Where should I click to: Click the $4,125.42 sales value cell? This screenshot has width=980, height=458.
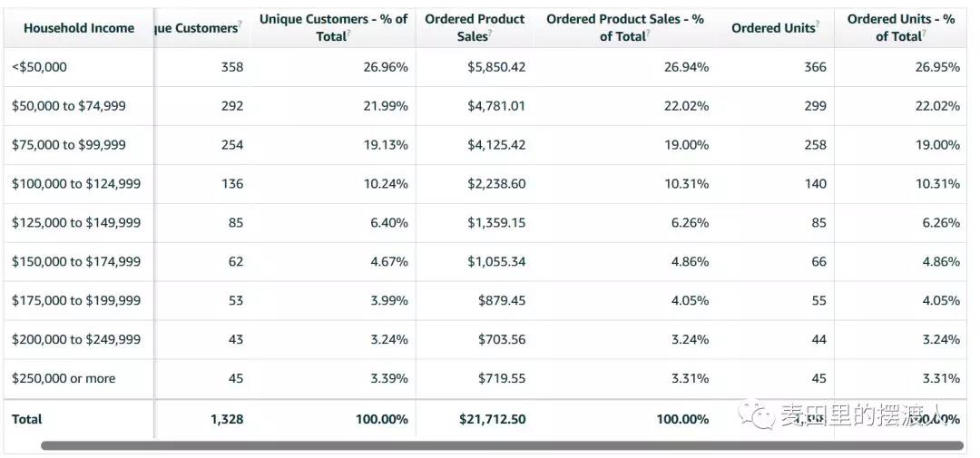(496, 145)
